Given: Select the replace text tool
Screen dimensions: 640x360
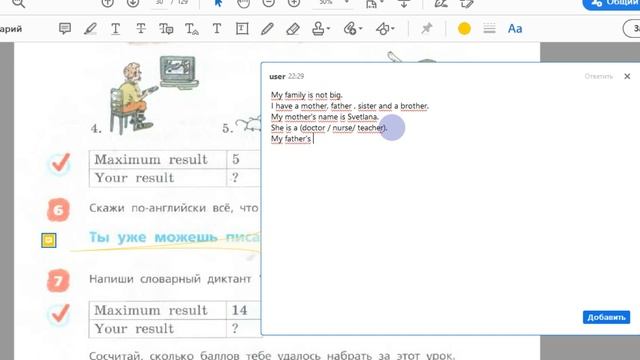Looking at the screenshot, I should 166,29.
